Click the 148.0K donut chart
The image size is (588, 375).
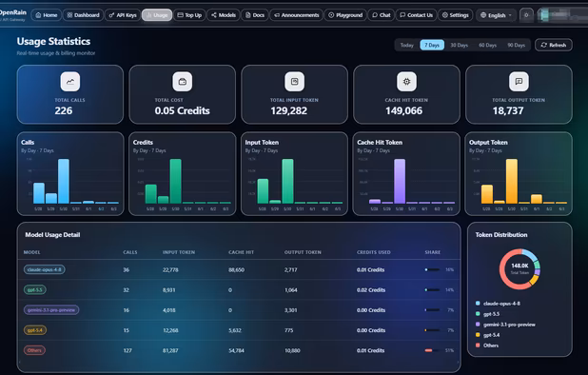tap(519, 268)
